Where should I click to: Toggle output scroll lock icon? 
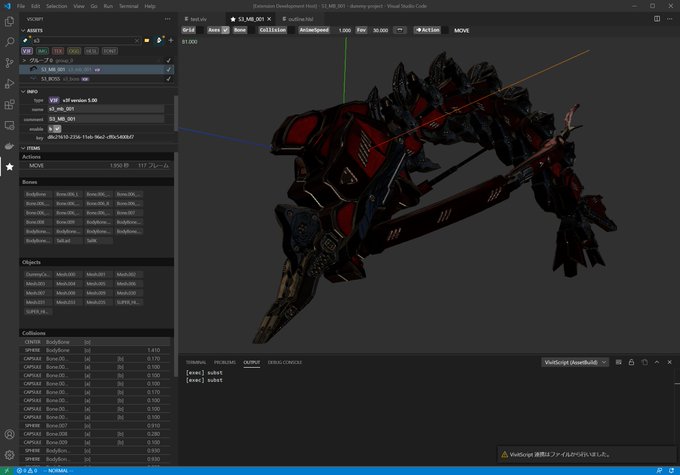[631, 362]
